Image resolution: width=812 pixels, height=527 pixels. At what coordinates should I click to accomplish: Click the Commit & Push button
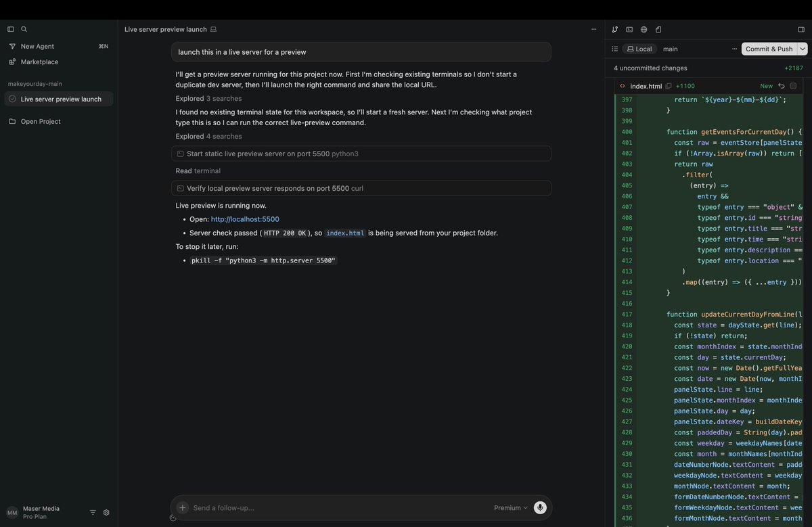coord(769,49)
